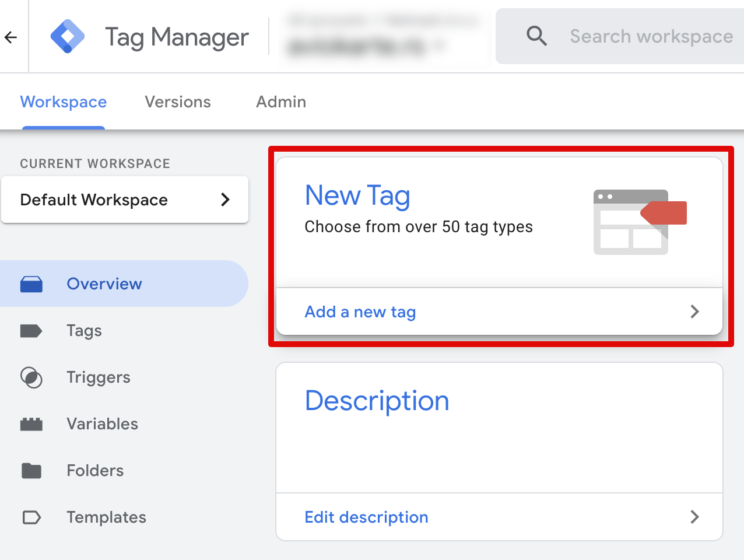Image resolution: width=744 pixels, height=560 pixels.
Task: Open the blurred container name dropdown
Action: [366, 45]
